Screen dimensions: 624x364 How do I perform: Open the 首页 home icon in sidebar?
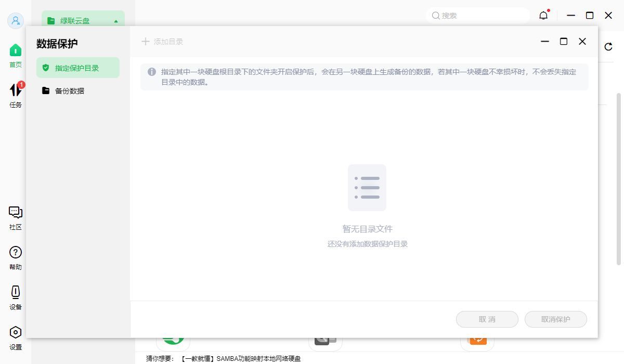pos(15,49)
